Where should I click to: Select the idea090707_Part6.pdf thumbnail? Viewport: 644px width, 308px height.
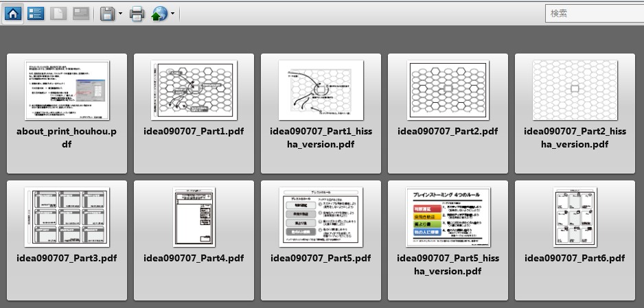[x=575, y=217]
